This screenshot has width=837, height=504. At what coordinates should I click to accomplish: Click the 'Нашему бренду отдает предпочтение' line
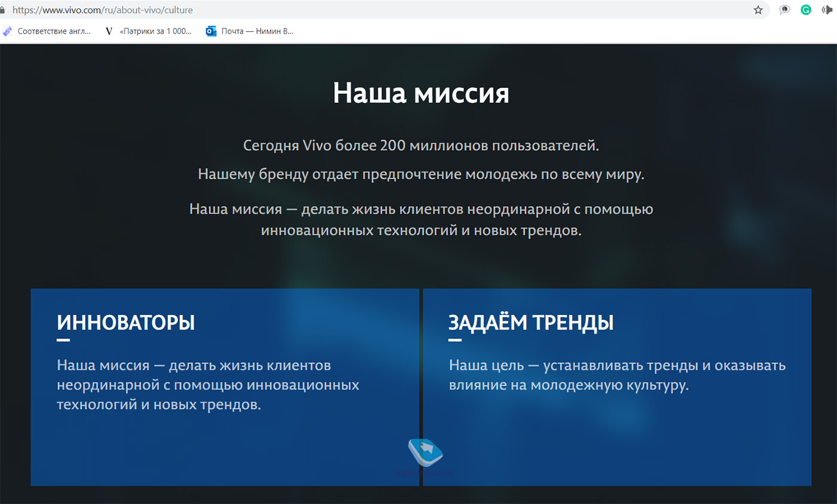421,175
